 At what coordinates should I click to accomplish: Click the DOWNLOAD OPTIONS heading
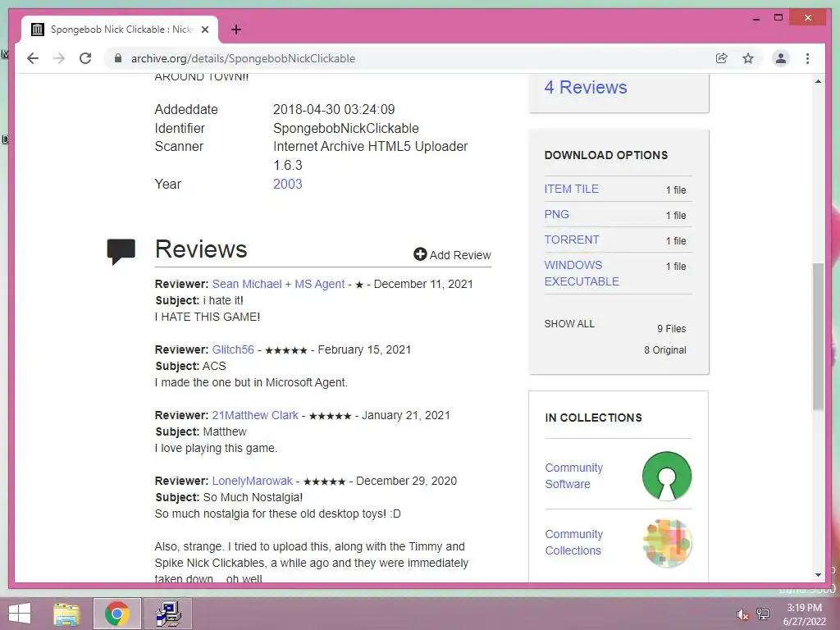[606, 155]
